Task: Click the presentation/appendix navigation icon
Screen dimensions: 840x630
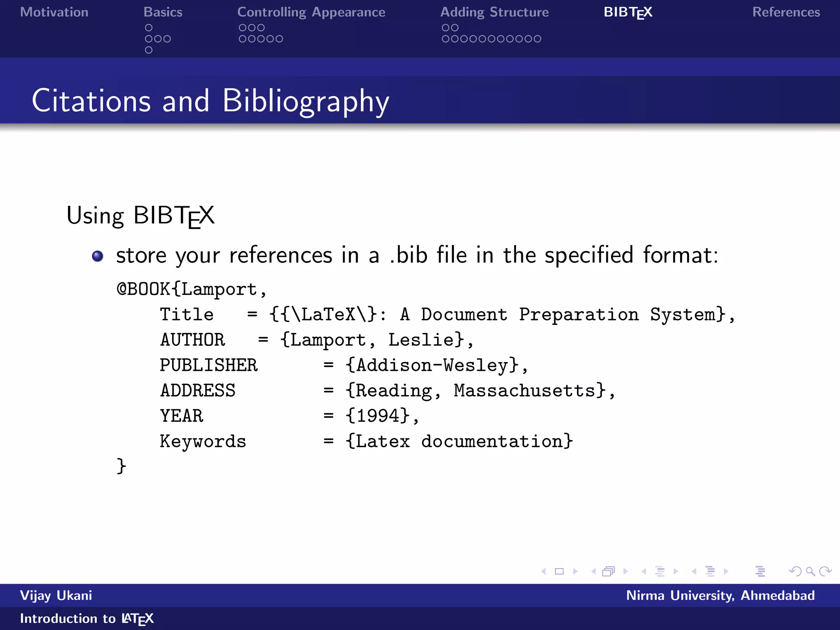Action: coord(760,571)
